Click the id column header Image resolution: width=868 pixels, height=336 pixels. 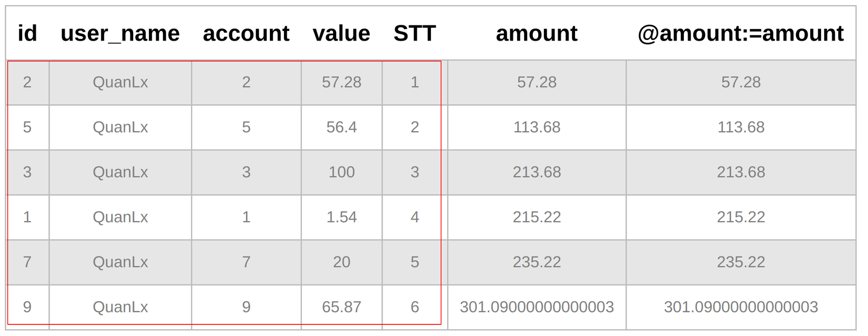pyautogui.click(x=27, y=34)
